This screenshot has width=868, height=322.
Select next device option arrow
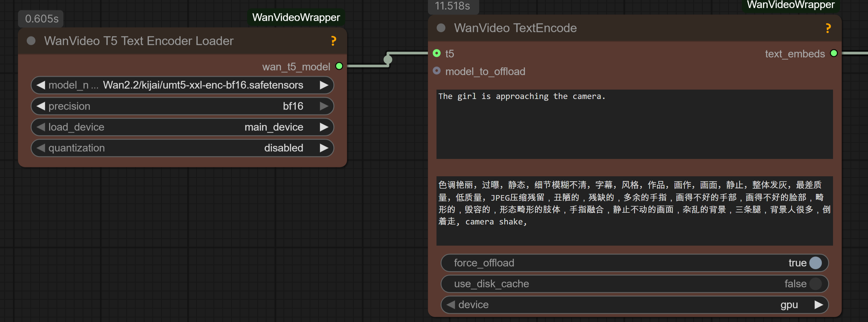click(818, 304)
